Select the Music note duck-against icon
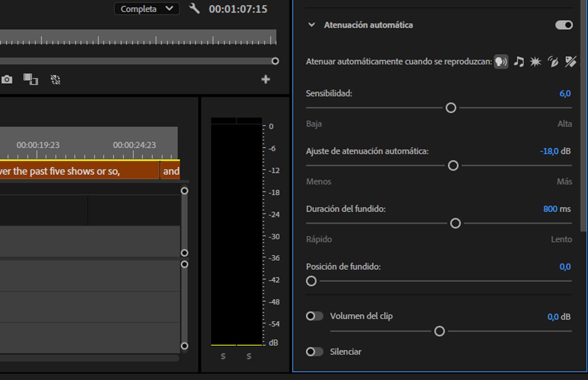Image resolution: width=588 pixels, height=380 pixels. click(x=519, y=61)
